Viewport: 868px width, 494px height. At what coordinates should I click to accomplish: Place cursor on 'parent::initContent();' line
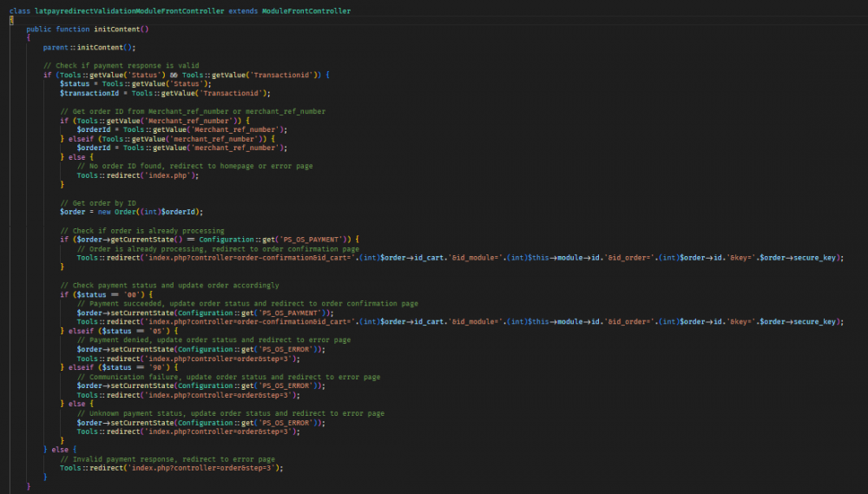point(89,48)
